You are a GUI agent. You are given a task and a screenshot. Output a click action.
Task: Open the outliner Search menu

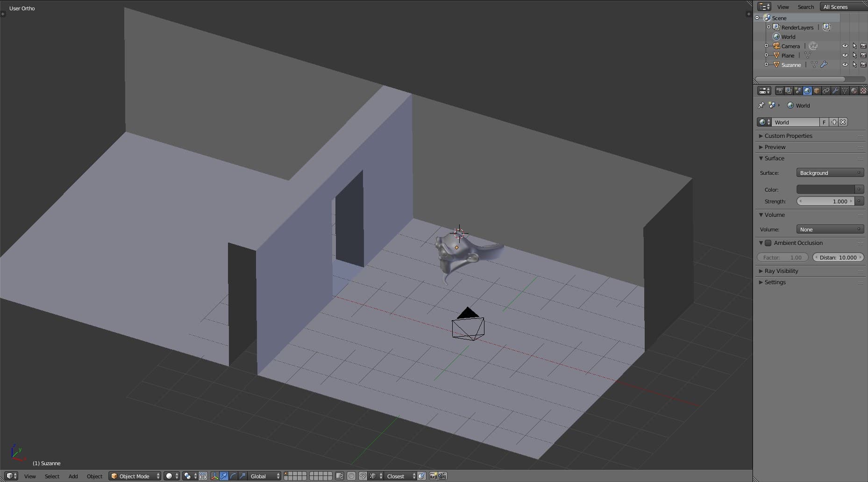pos(805,7)
